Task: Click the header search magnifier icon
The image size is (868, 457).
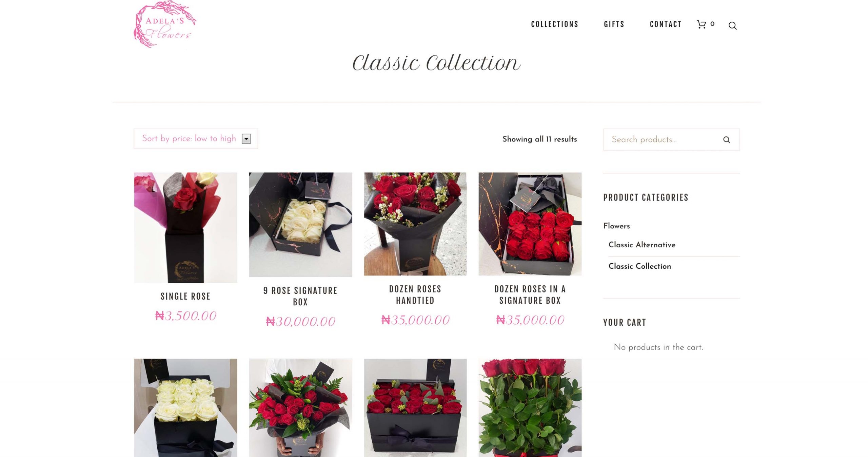Action: (732, 26)
